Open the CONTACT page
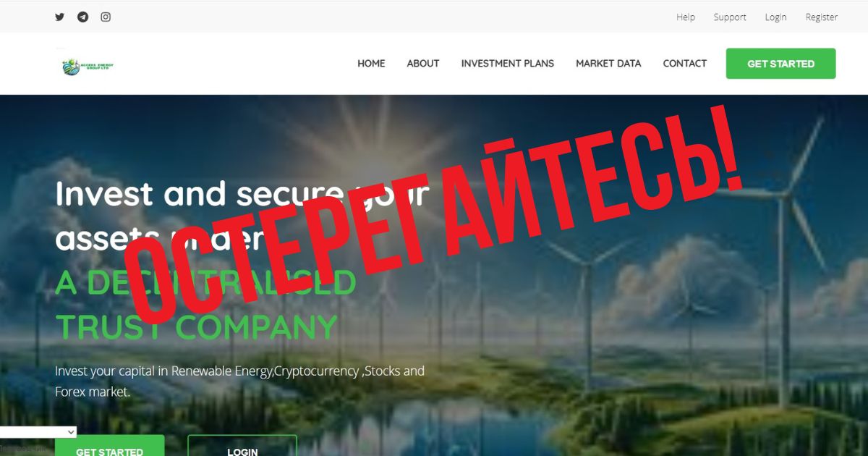 click(x=685, y=64)
